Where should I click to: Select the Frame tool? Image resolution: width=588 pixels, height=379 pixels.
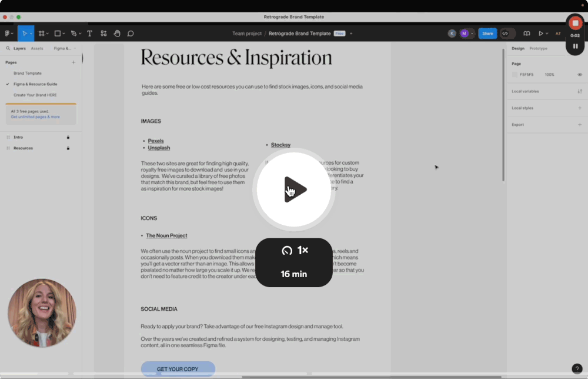[41, 34]
